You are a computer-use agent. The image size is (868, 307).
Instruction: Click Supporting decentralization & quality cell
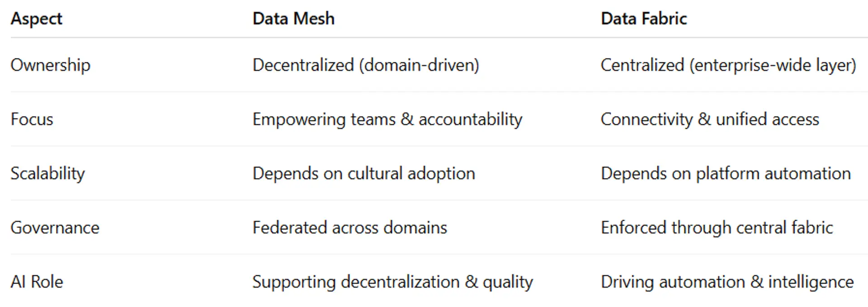point(392,282)
